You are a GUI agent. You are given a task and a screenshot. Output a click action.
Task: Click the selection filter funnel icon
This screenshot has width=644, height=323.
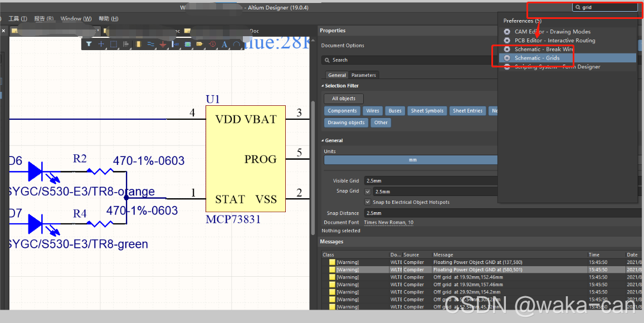(89, 44)
